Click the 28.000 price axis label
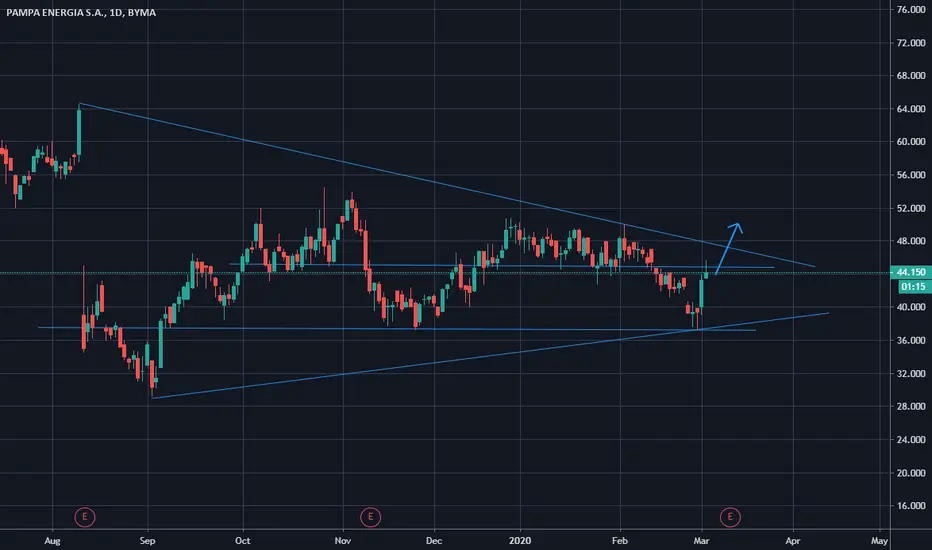 (x=911, y=406)
